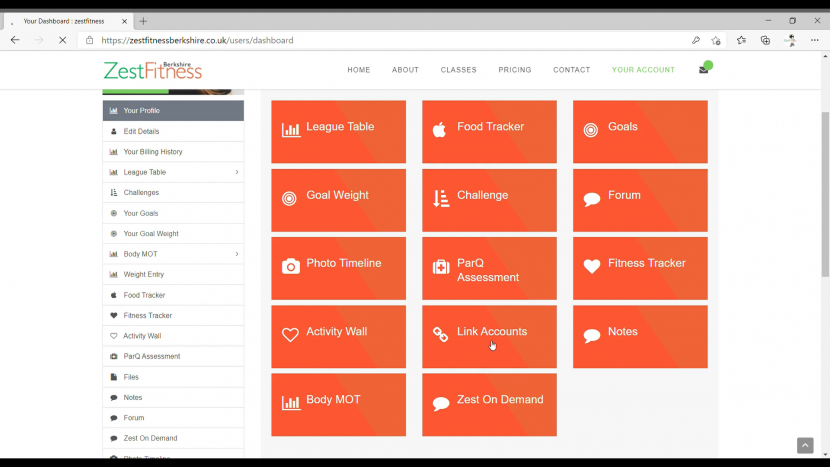
Task: Close the Your Dashboard browser tab
Action: 124,21
